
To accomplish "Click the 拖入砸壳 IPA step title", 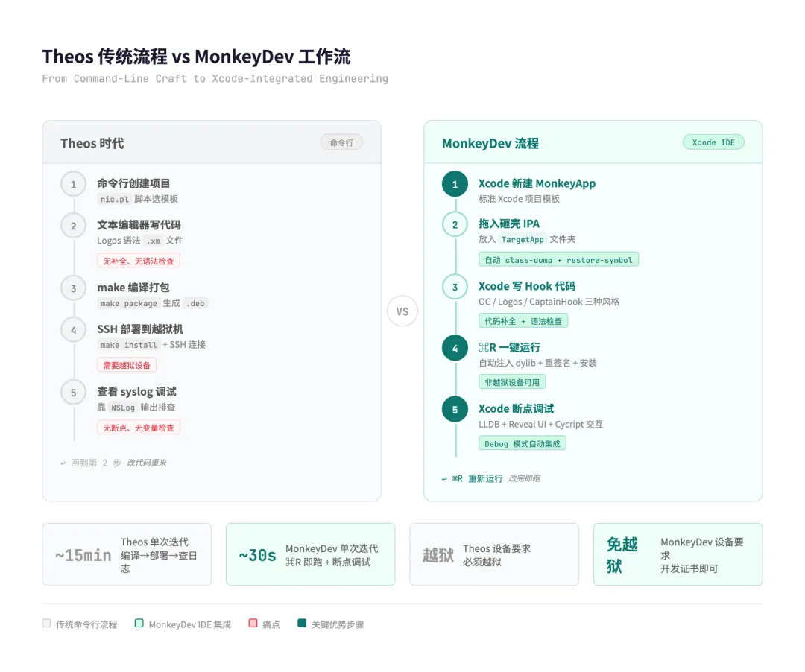I will [x=509, y=224].
